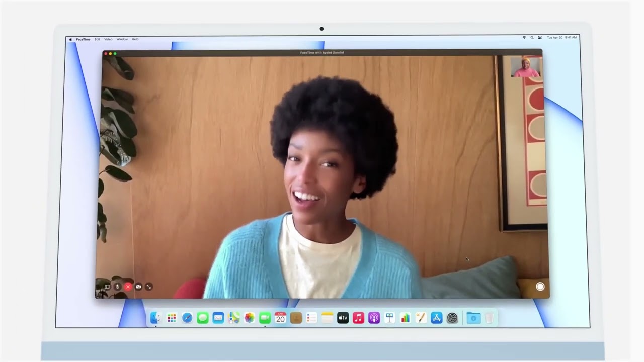Open System Preferences from the Dock
The height and width of the screenshot is (362, 644).
click(x=452, y=318)
